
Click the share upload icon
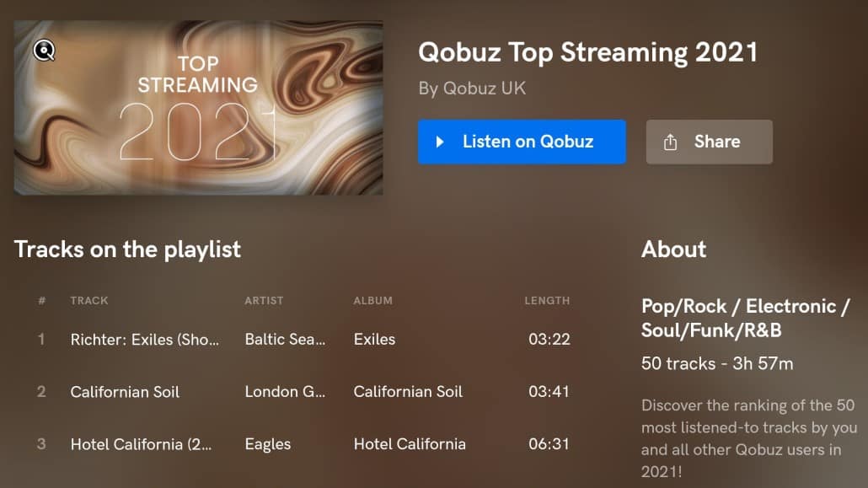coord(671,142)
